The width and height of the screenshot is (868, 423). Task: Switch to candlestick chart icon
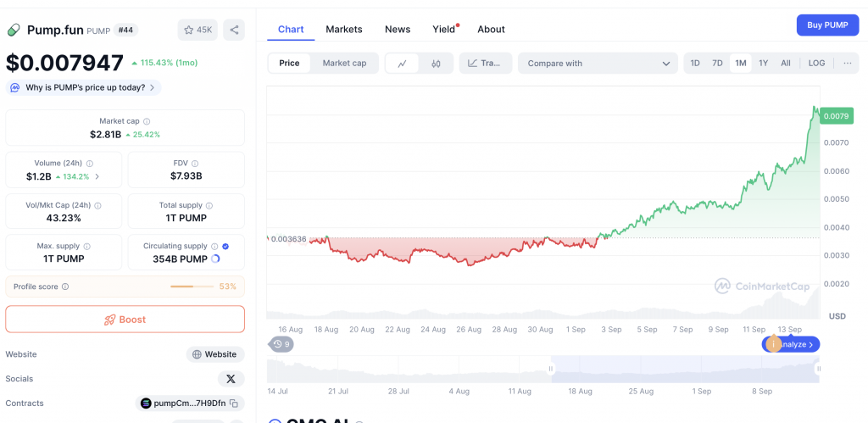tap(437, 63)
